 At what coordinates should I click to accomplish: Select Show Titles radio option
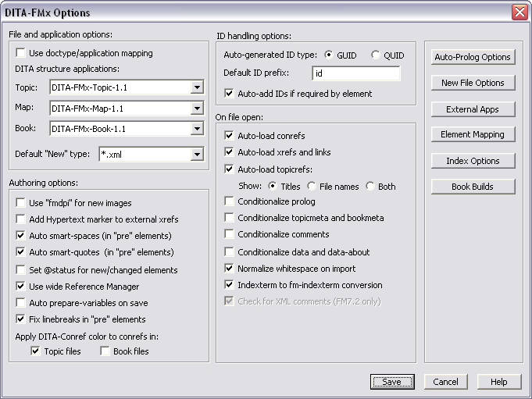click(x=273, y=186)
